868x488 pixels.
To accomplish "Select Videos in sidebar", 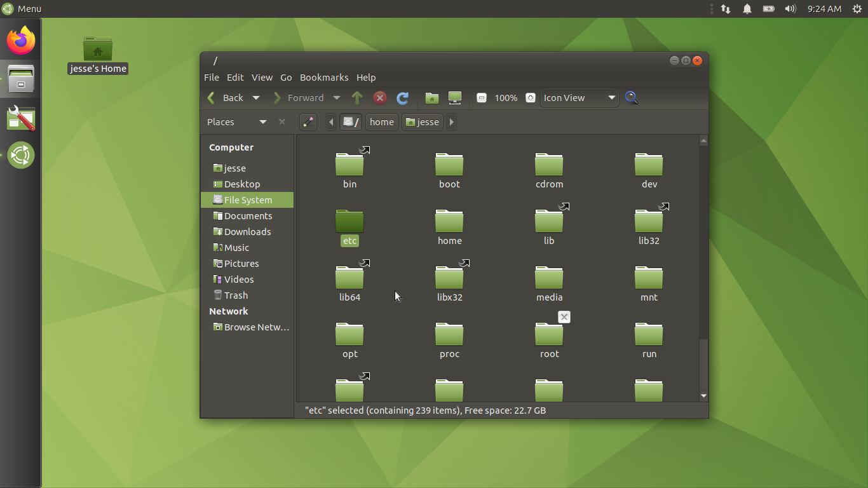I will click(x=247, y=280).
